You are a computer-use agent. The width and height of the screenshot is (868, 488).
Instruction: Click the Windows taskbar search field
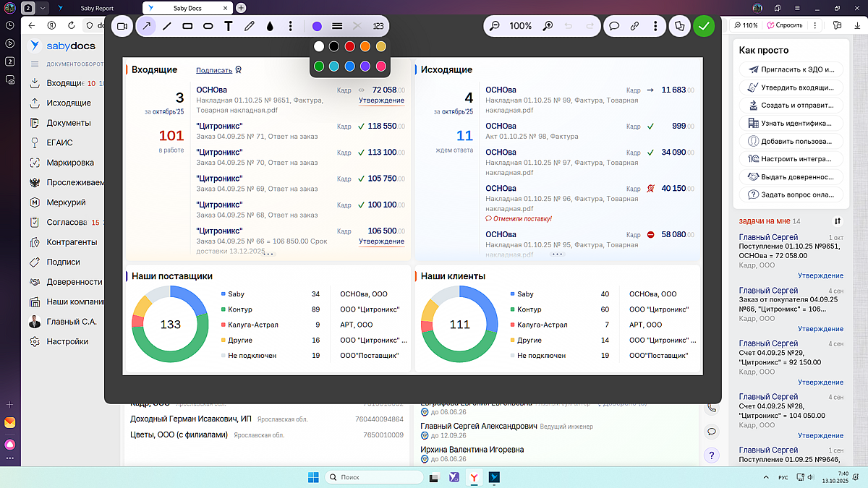374,477
